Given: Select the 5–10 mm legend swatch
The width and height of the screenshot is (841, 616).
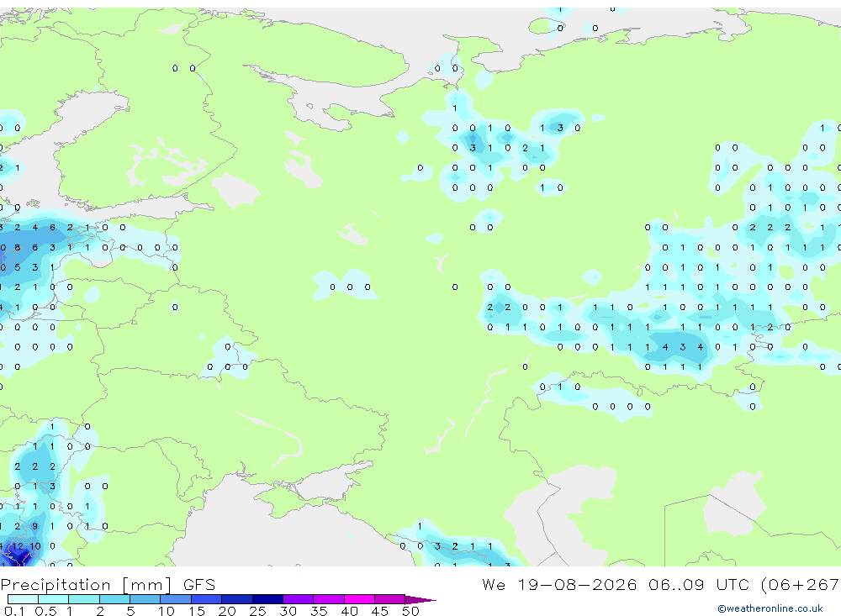Looking at the screenshot, I should tap(145, 599).
